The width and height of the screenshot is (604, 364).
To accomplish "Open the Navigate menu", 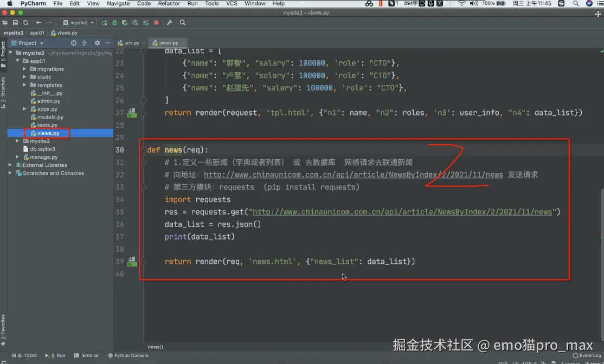I will pyautogui.click(x=118, y=3).
